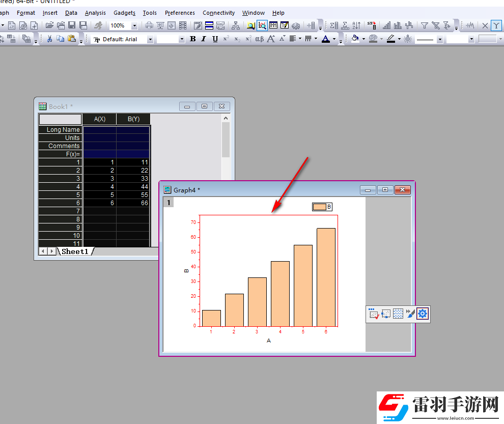Image resolution: width=504 pixels, height=424 pixels.
Task: Click the Greek symbols αβ icon
Action: click(x=260, y=39)
